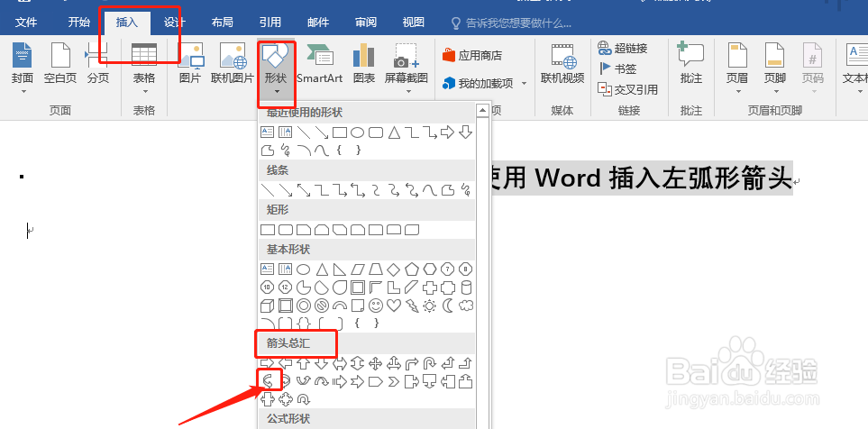This screenshot has height=429, width=868.
Task: Insert a 交叉引用 cross-reference
Action: click(628, 89)
